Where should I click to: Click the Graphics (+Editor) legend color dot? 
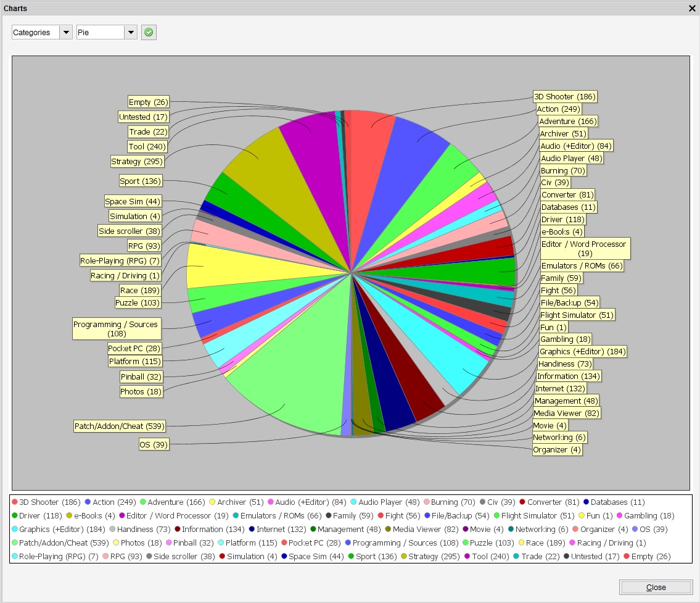[x=15, y=530]
